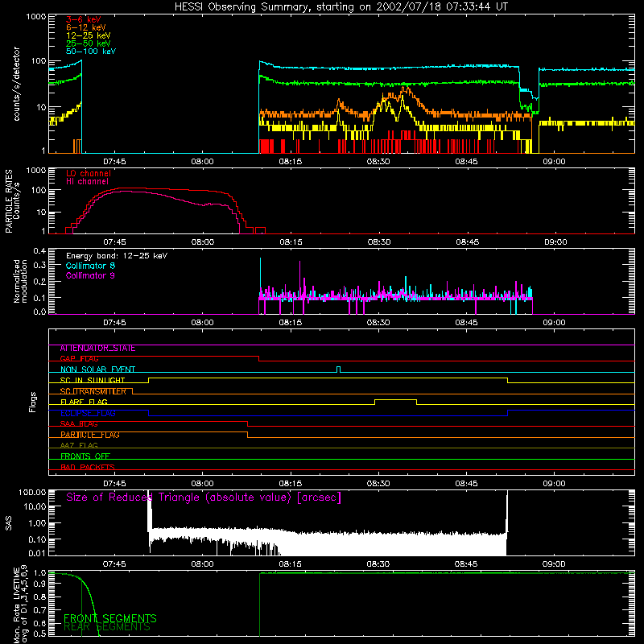
Task: Click the SAA_FLAG label
Action: (x=79, y=424)
